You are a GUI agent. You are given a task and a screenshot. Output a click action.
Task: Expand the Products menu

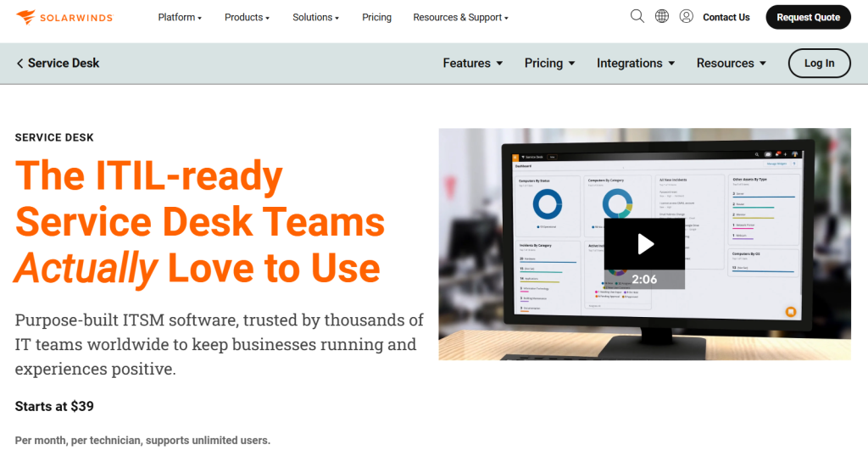pyautogui.click(x=247, y=17)
